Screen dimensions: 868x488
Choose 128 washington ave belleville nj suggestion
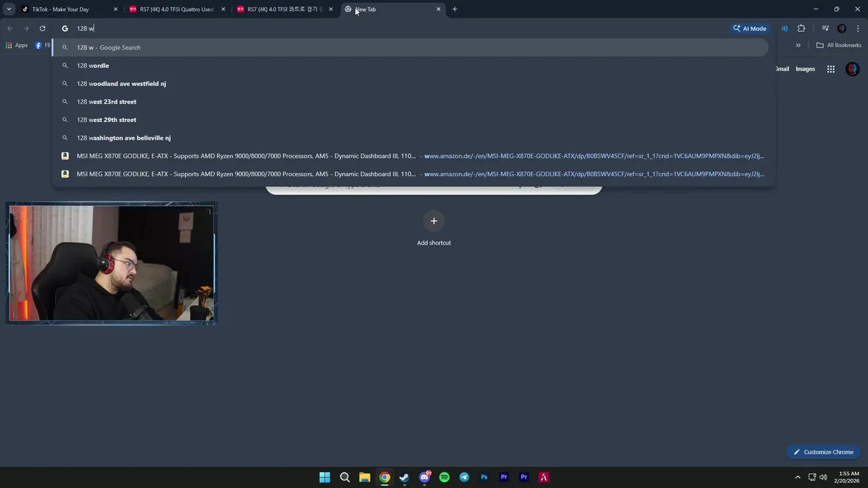(410, 138)
